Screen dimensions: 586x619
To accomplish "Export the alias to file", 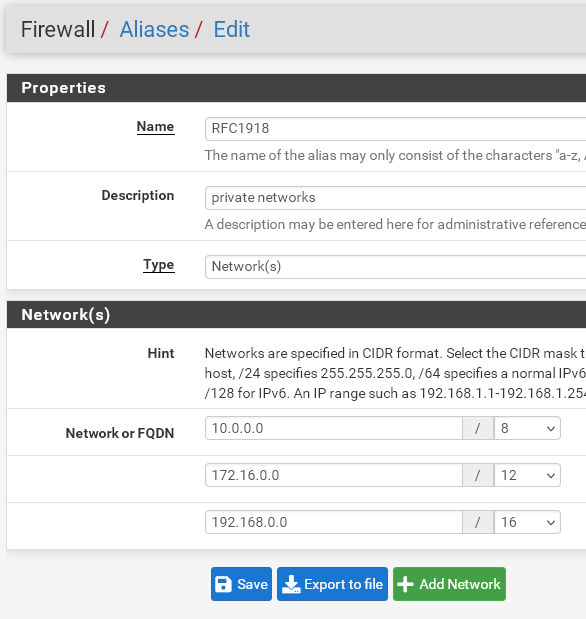I will pos(332,584).
